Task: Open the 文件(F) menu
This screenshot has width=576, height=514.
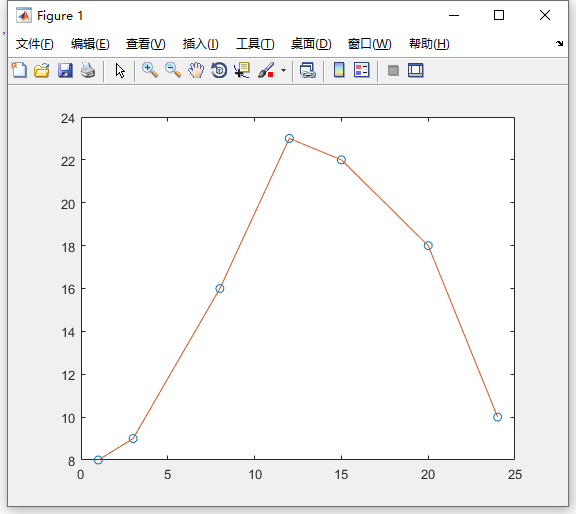Action: pyautogui.click(x=35, y=44)
